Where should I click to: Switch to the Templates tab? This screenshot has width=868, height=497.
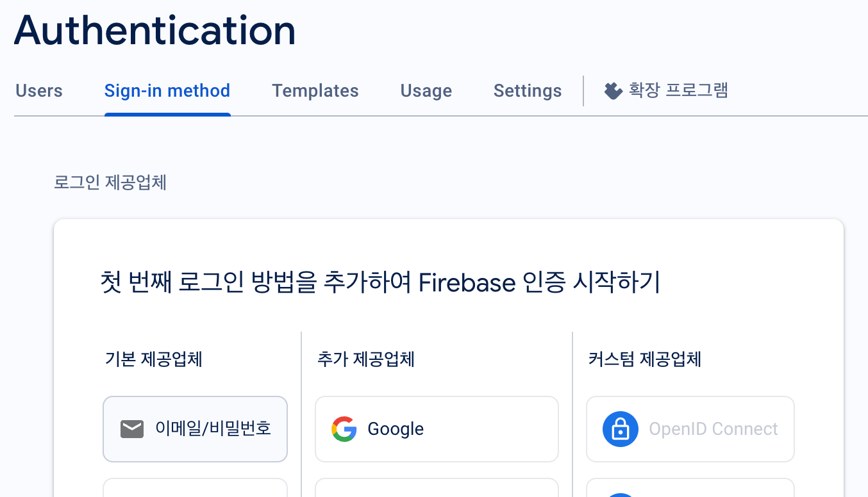[315, 91]
